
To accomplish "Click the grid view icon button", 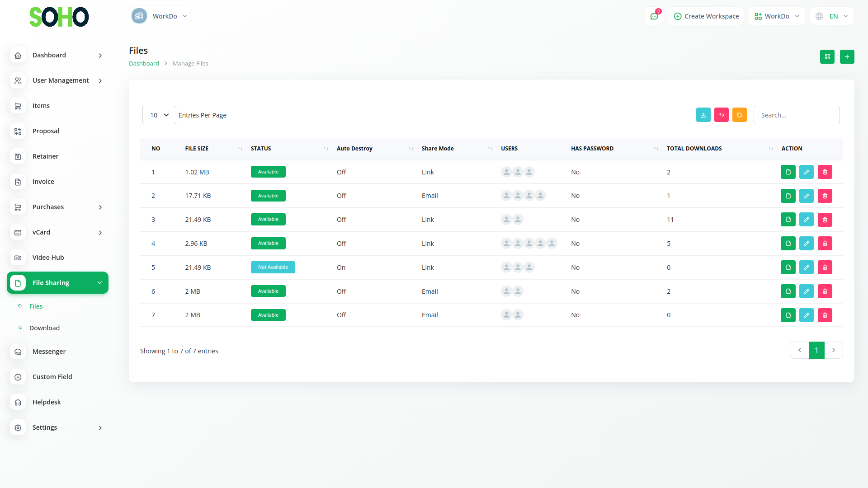I will pos(827,57).
